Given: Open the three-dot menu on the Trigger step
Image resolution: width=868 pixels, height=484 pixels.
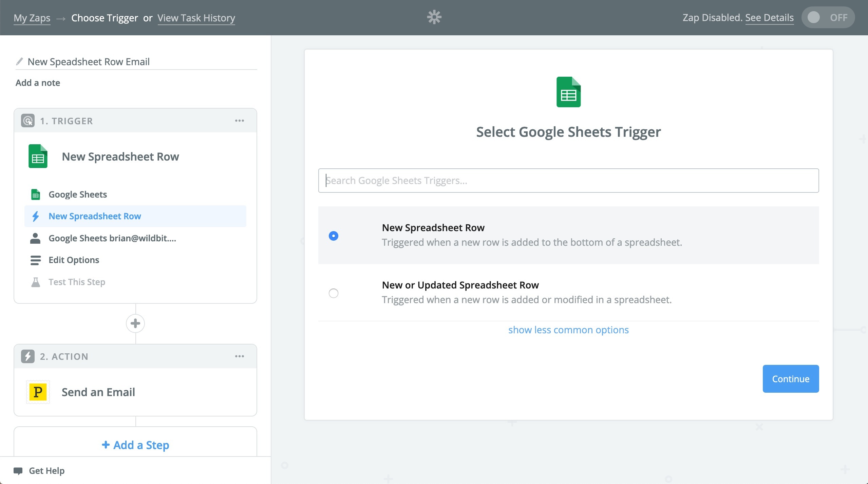Looking at the screenshot, I should (240, 120).
